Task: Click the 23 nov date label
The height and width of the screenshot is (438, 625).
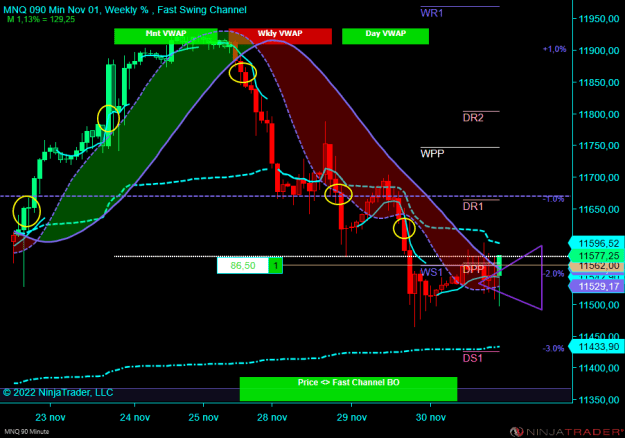Action: coord(50,417)
